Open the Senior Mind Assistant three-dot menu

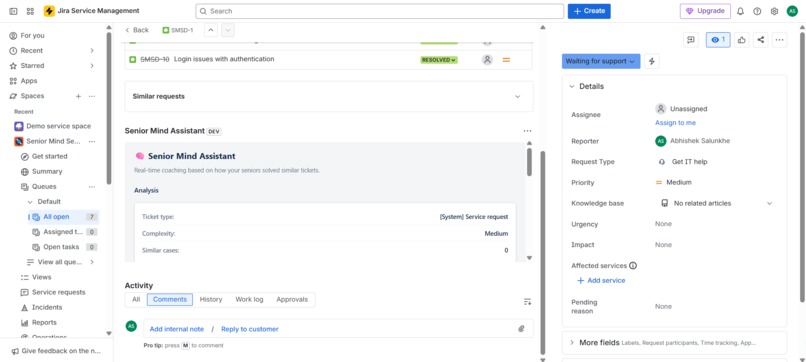(x=527, y=131)
